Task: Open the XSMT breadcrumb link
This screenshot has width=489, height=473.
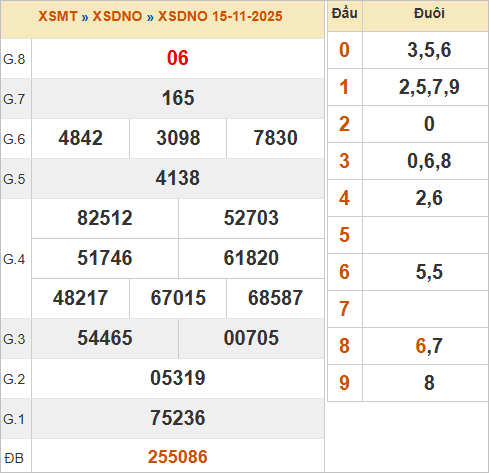Action: click(58, 16)
